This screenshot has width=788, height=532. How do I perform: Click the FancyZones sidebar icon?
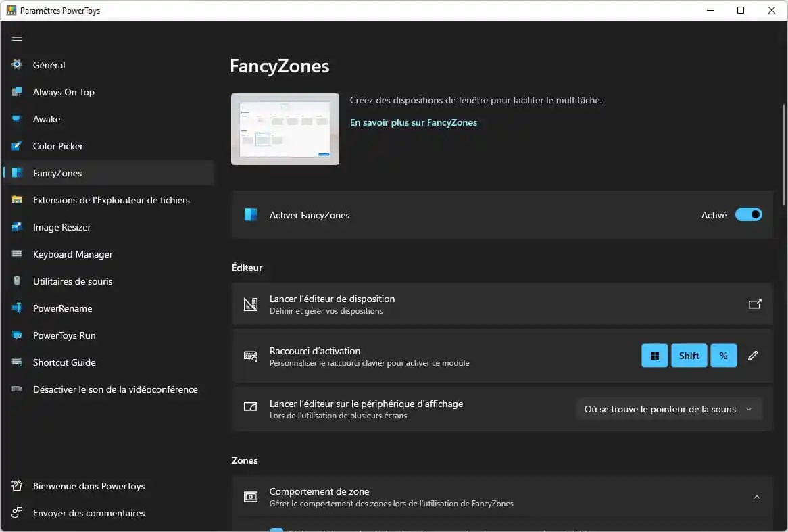click(17, 172)
